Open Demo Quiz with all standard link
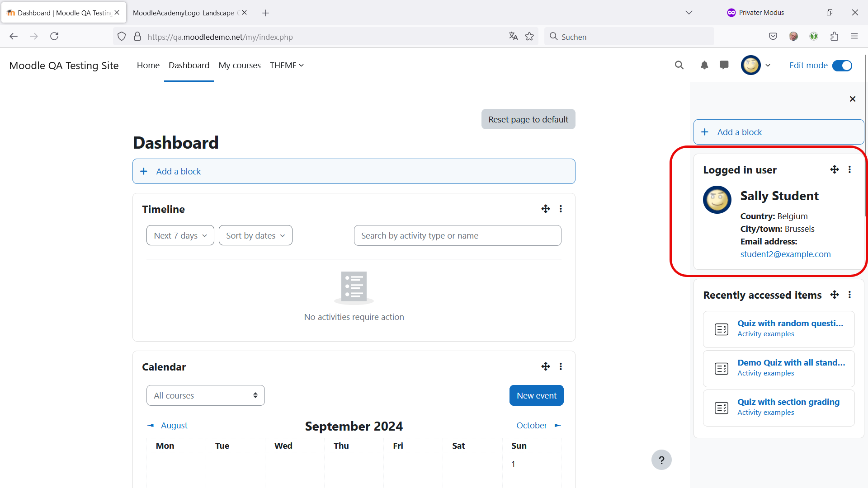 791,362
